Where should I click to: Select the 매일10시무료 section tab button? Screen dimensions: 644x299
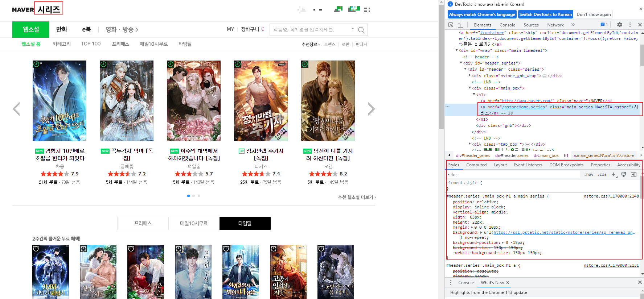pos(194,223)
